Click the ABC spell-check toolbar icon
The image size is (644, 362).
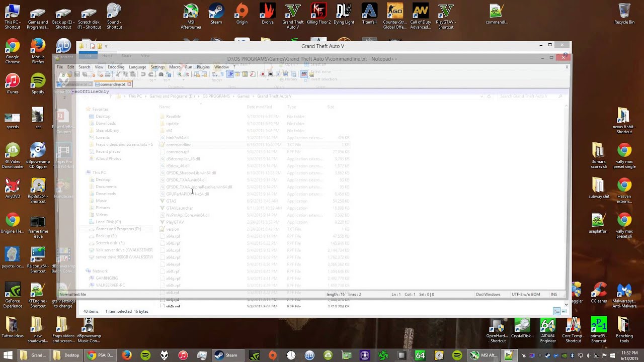coord(304,74)
